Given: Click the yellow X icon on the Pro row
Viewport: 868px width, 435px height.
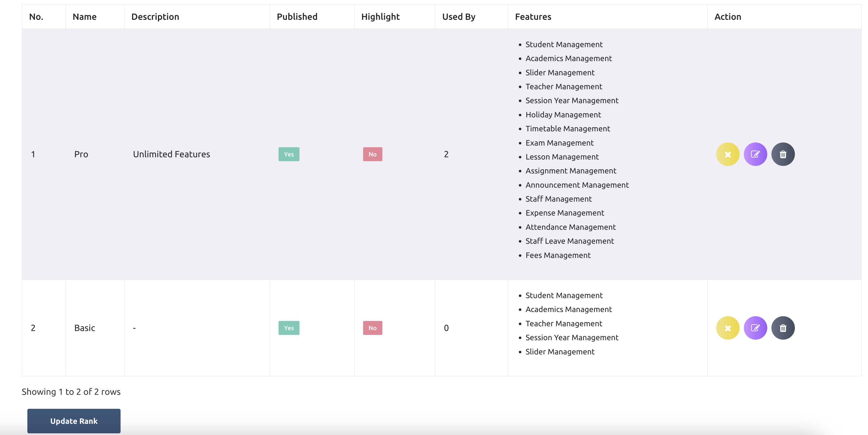Looking at the screenshot, I should 728,154.
